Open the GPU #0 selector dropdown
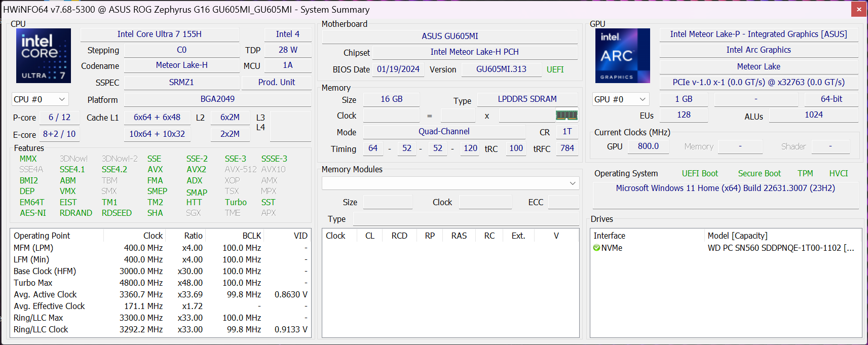Viewport: 868px width, 345px height. click(621, 99)
